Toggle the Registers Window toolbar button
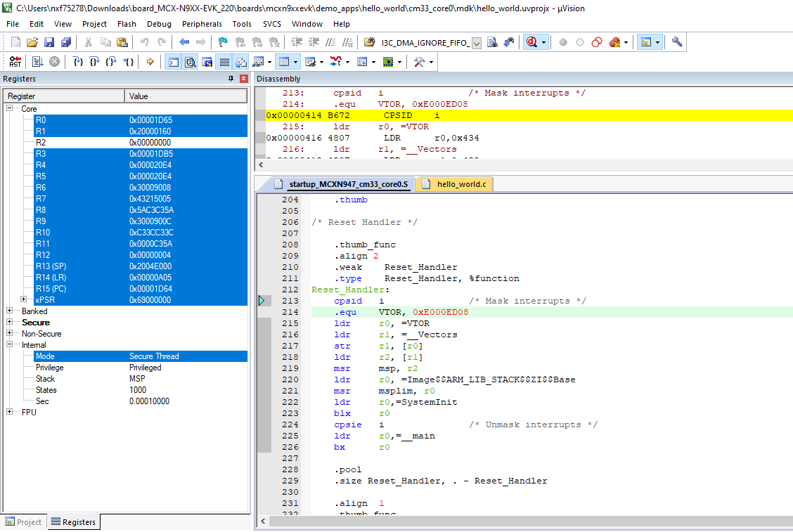The image size is (793, 532). tap(224, 62)
